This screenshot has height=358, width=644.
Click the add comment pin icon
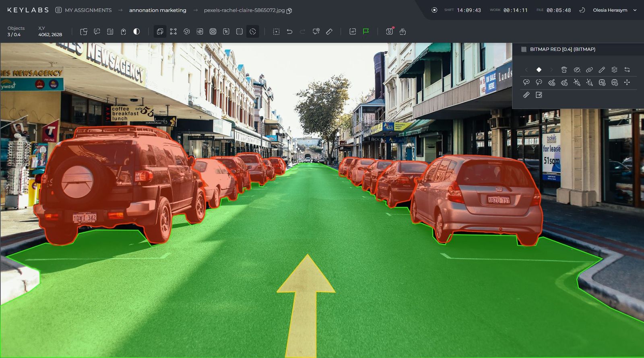click(x=316, y=31)
